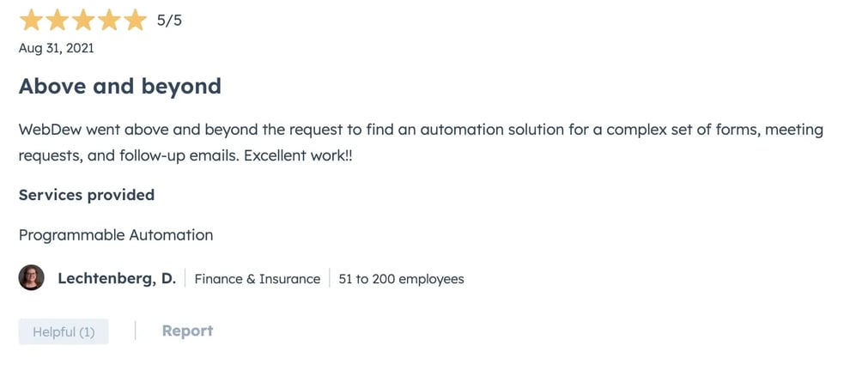This screenshot has width=868, height=370.
Task: Click the divider between Helpful and Report
Action: [135, 331]
